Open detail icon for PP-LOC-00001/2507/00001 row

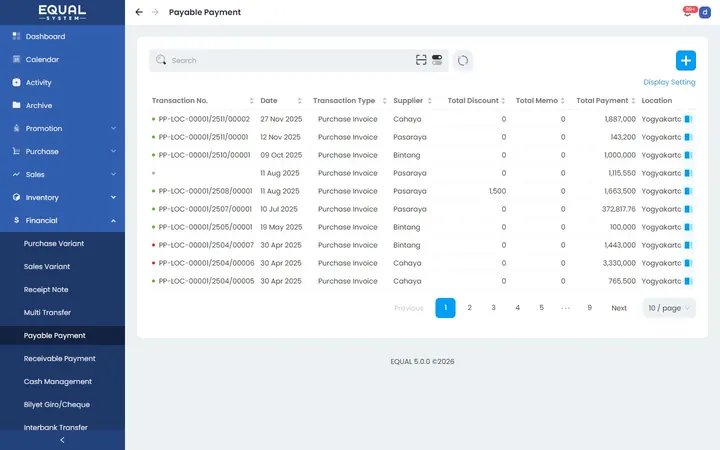click(x=688, y=209)
